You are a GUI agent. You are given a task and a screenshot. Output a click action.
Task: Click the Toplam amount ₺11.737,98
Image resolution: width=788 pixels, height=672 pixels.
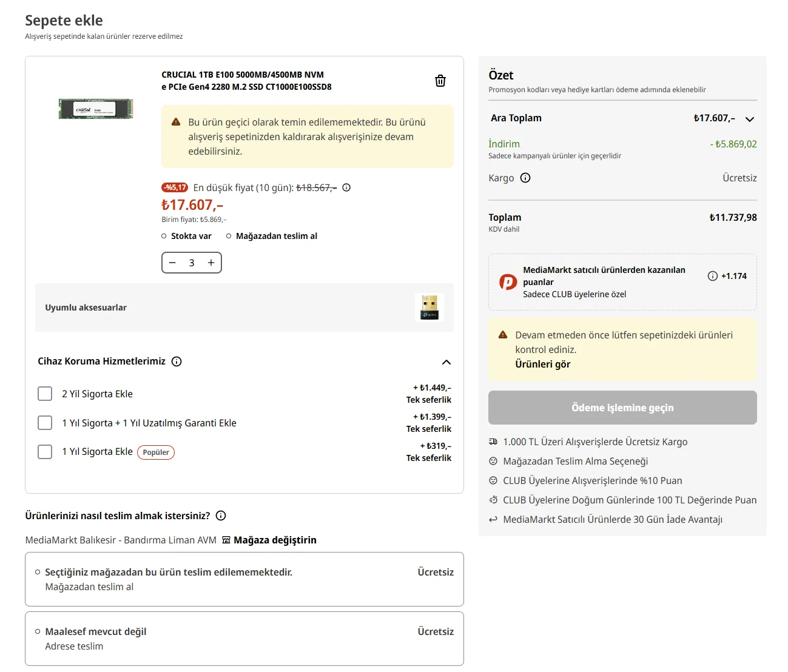coord(733,217)
